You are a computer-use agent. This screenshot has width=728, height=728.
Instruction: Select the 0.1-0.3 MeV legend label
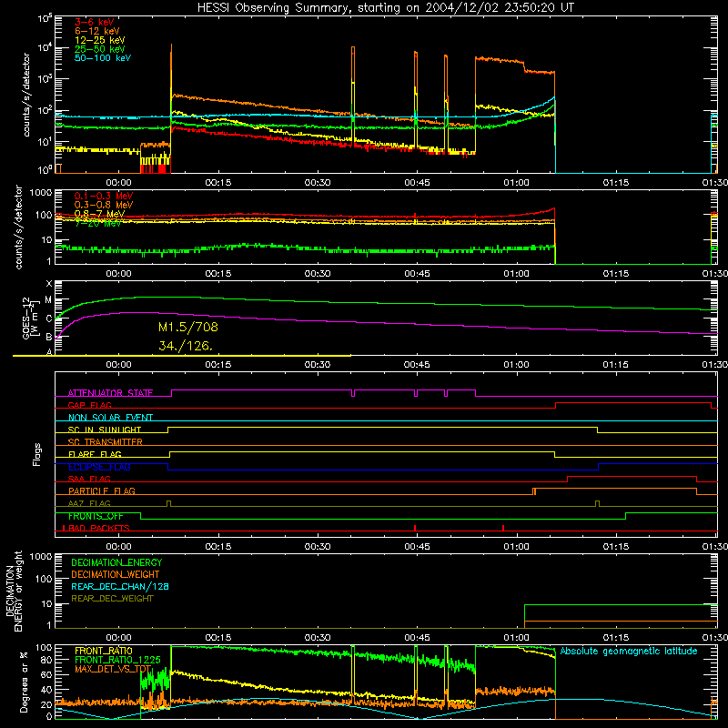[x=104, y=196]
